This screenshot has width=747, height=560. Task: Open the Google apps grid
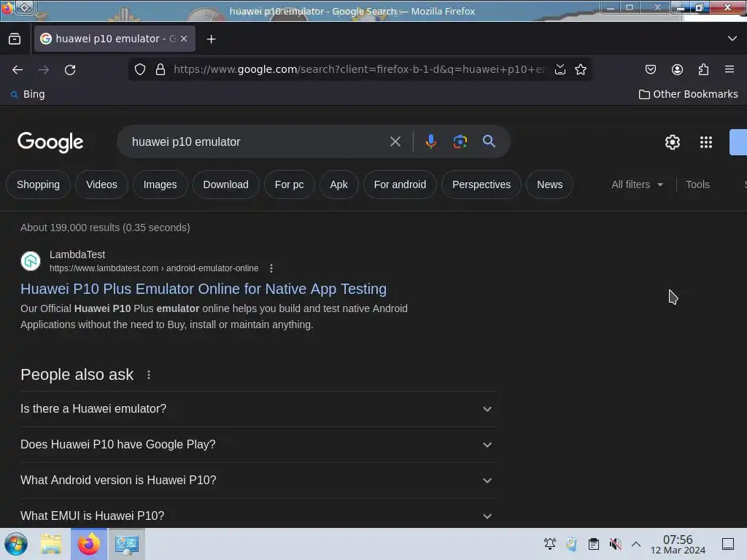706,142
